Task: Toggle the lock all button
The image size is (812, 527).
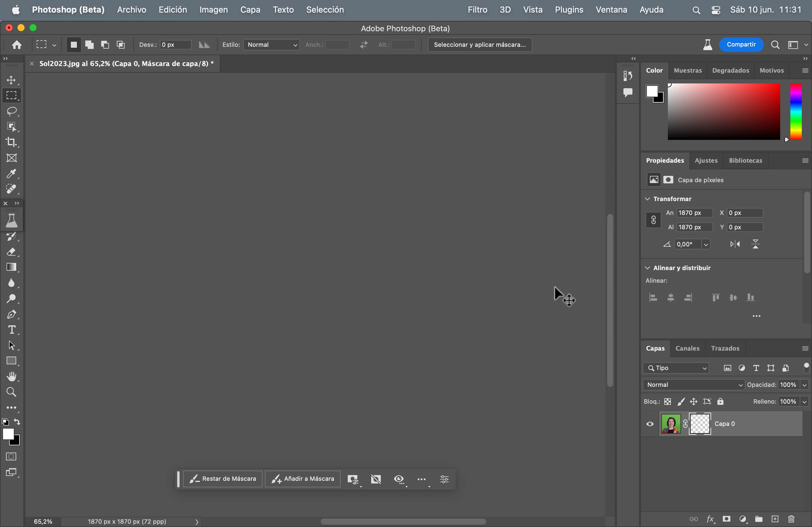Action: pos(721,402)
